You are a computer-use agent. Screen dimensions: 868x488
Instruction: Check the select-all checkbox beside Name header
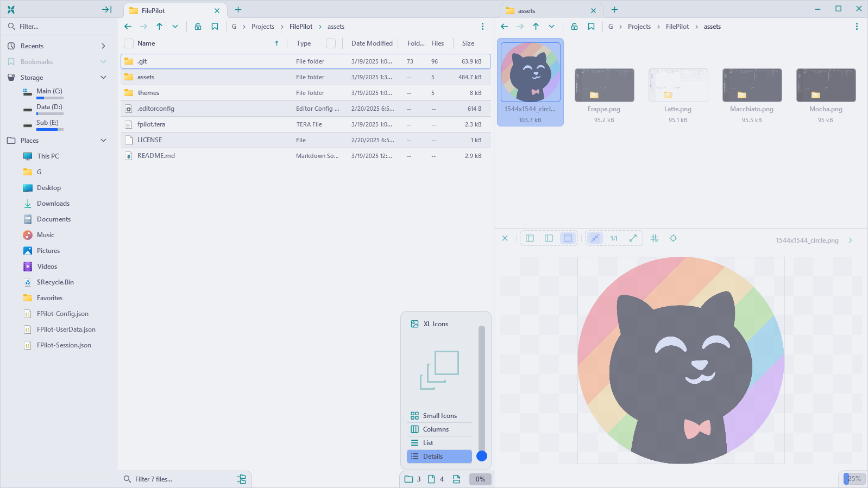pyautogui.click(x=129, y=43)
